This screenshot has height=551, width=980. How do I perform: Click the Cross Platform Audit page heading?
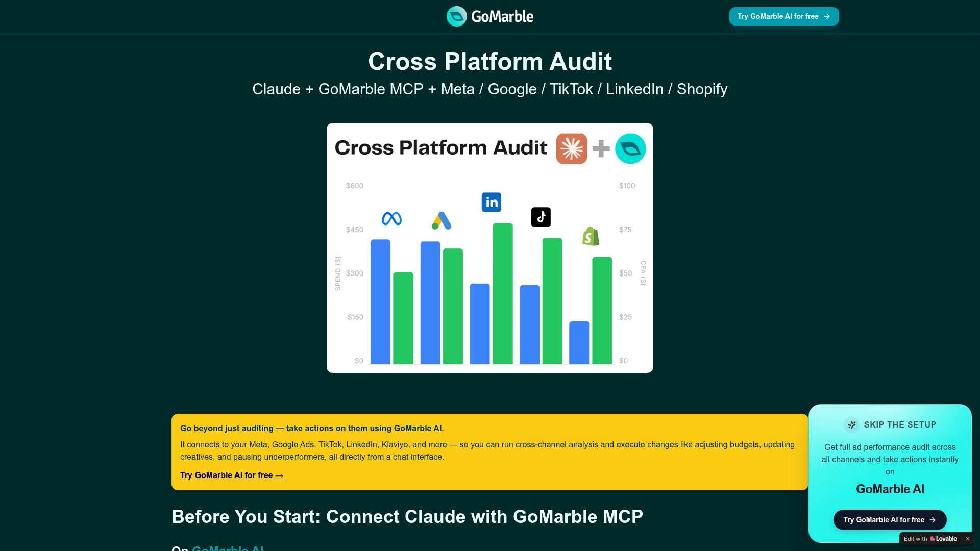(490, 62)
